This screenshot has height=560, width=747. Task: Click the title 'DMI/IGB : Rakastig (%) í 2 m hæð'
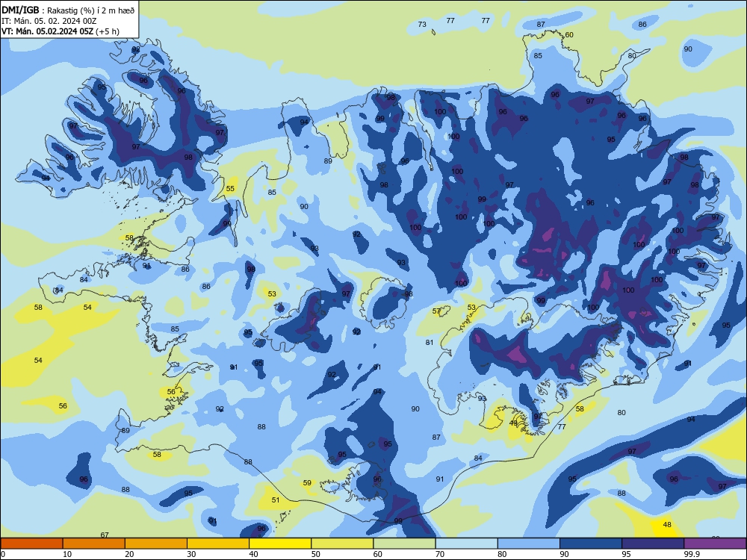tap(68, 10)
